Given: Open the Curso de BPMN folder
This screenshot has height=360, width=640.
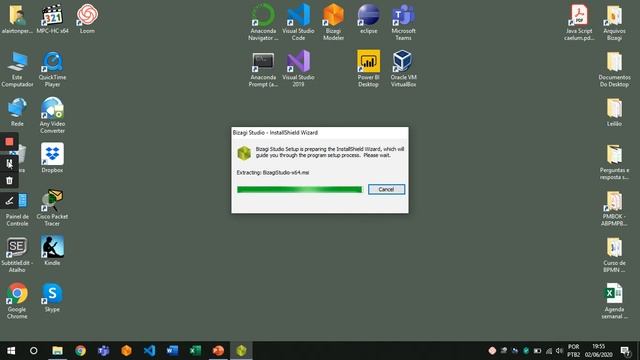Looking at the screenshot, I should coord(614,255).
